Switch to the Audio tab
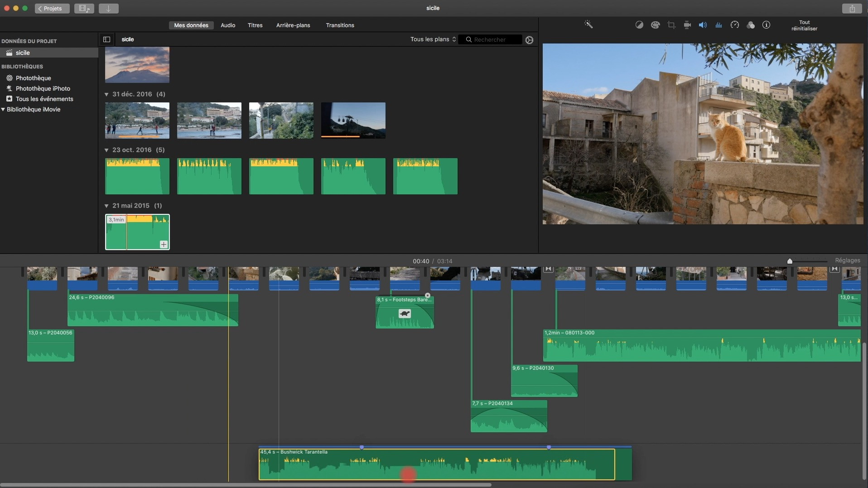 228,25
